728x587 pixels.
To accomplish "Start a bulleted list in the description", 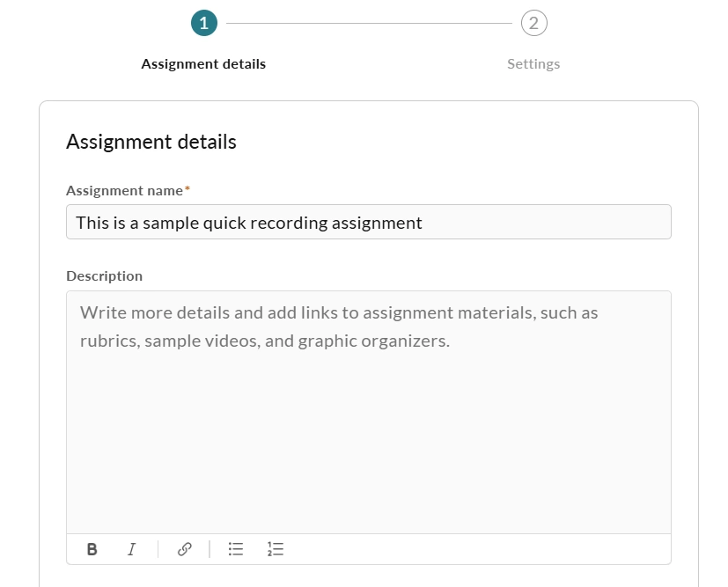I will tap(236, 549).
